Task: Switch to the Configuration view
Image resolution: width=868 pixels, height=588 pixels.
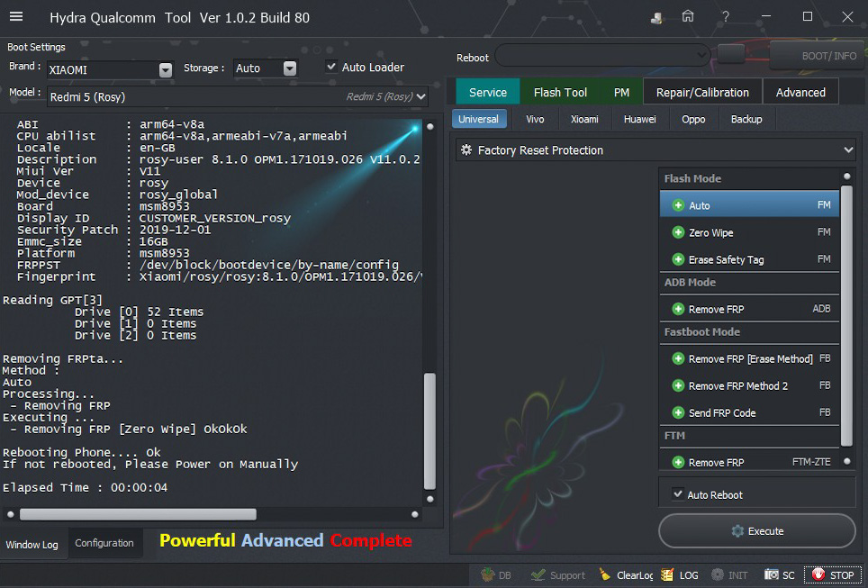Action: 104,543
